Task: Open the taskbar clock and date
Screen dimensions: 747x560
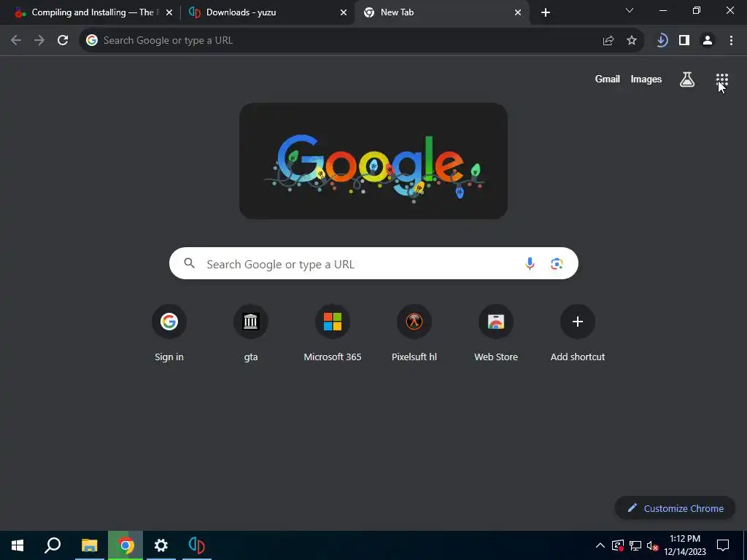Action: coord(685,545)
